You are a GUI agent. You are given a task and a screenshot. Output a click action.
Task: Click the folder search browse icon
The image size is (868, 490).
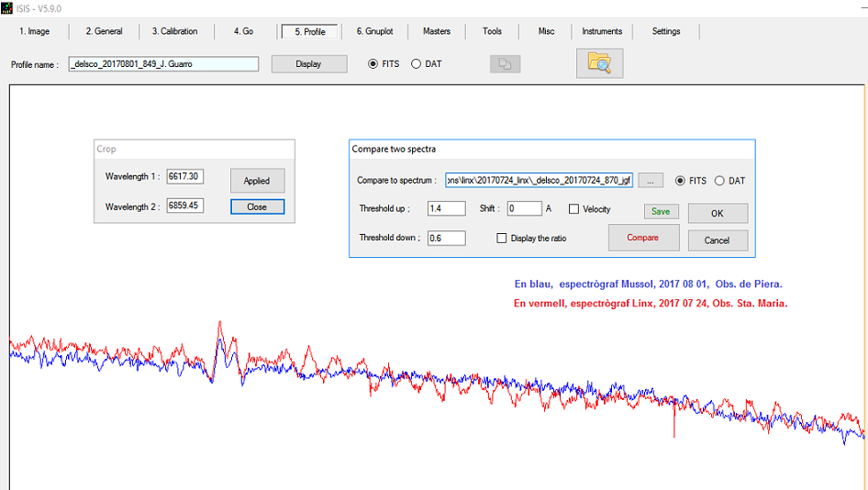[x=599, y=63]
